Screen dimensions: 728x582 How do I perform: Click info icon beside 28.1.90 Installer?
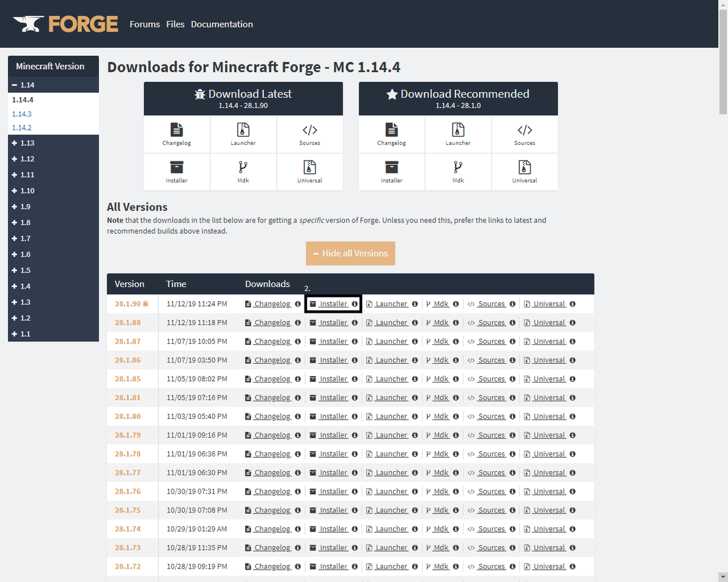click(355, 304)
